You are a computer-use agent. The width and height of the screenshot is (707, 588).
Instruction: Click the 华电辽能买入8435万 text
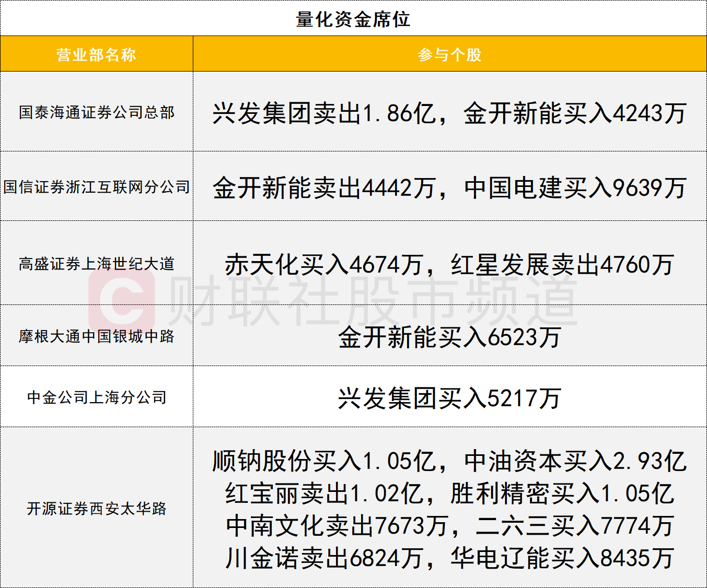(x=562, y=558)
